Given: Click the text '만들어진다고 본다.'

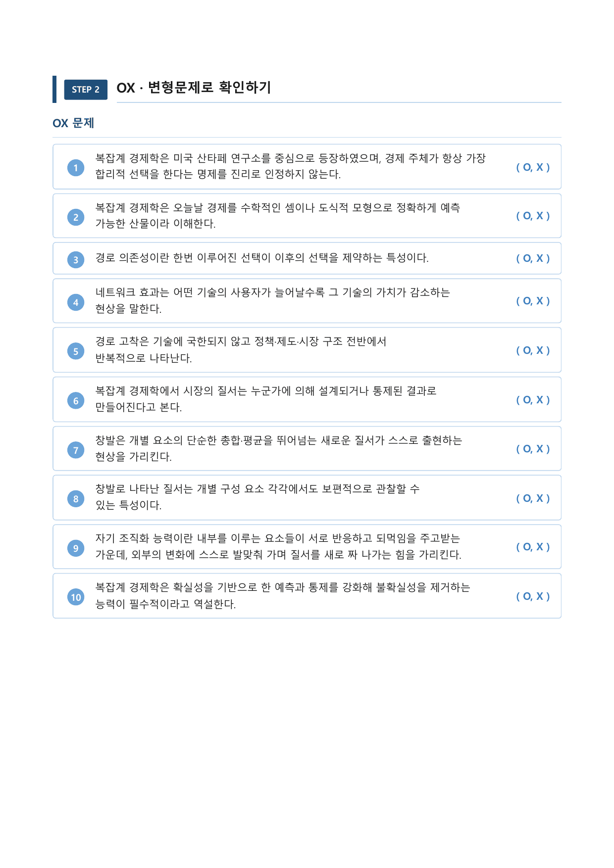Looking at the screenshot, I should (139, 407).
